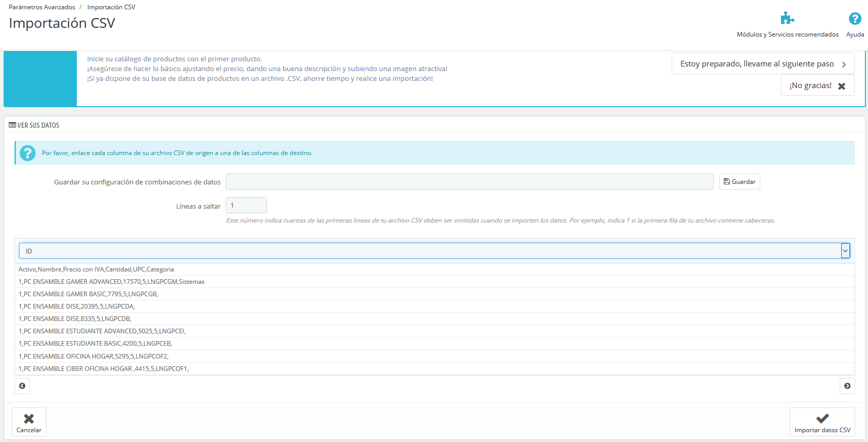
Task: Select row PC ENSAMBLE DISE,8335
Action: coord(435,319)
